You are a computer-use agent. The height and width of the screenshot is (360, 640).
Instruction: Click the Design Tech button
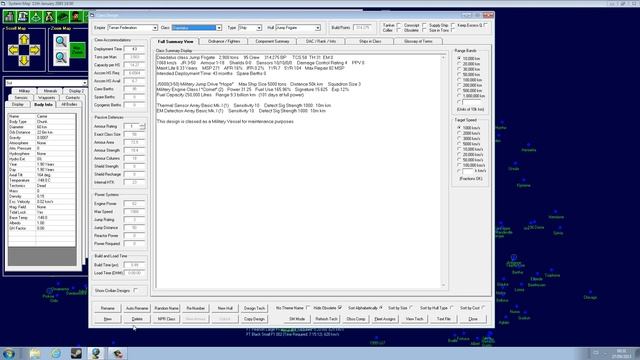coord(254,308)
